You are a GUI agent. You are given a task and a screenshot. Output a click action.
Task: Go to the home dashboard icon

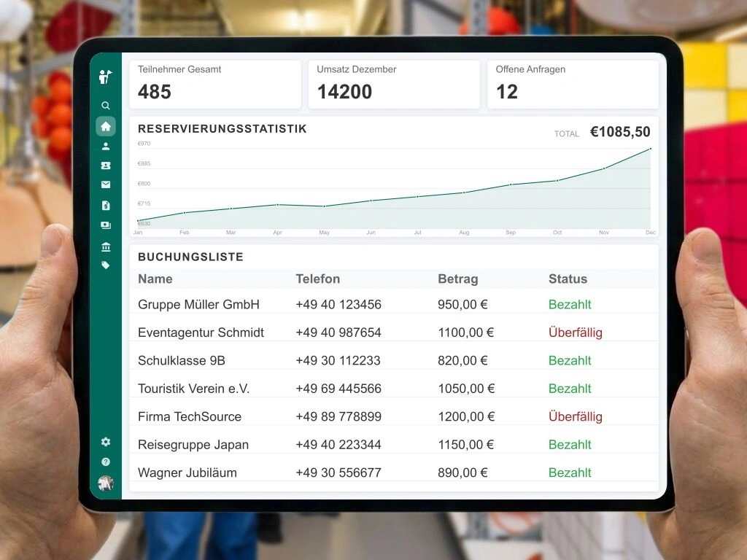tap(106, 126)
